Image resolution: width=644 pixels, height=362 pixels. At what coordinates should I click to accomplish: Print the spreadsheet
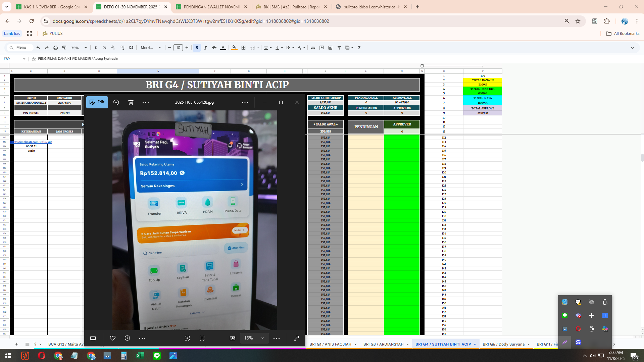click(56, 48)
